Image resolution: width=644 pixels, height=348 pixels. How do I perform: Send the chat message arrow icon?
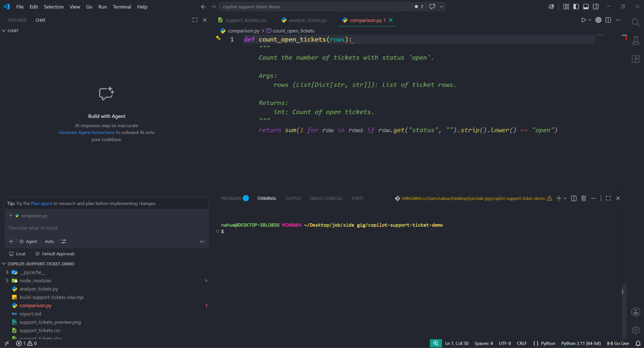202,241
